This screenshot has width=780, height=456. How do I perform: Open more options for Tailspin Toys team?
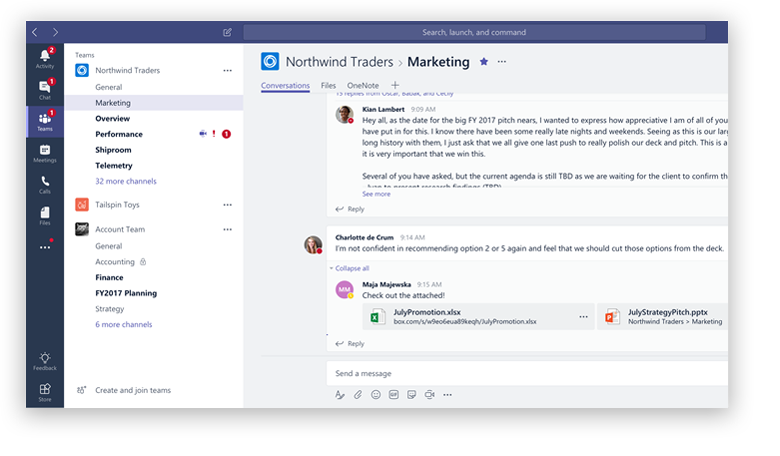coord(227,205)
